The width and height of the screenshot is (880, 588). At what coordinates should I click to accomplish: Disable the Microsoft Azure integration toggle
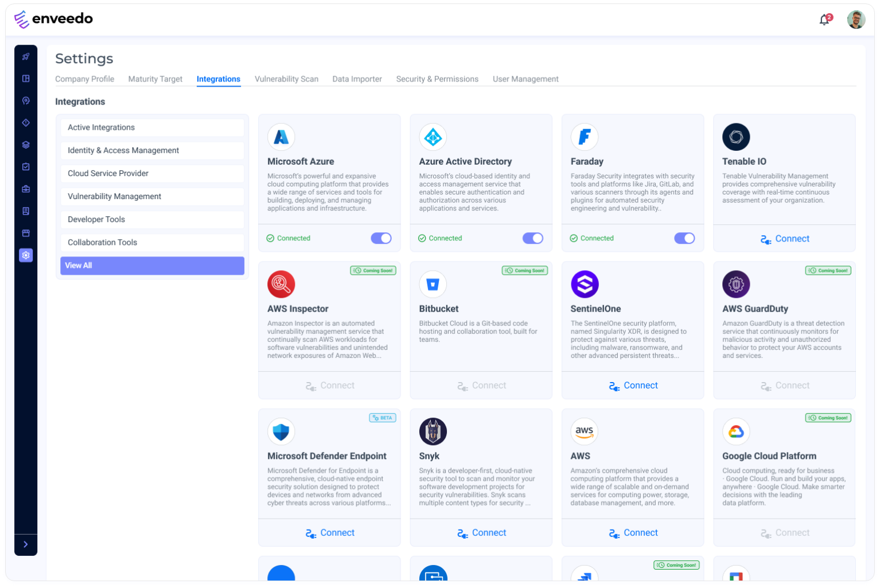point(381,238)
